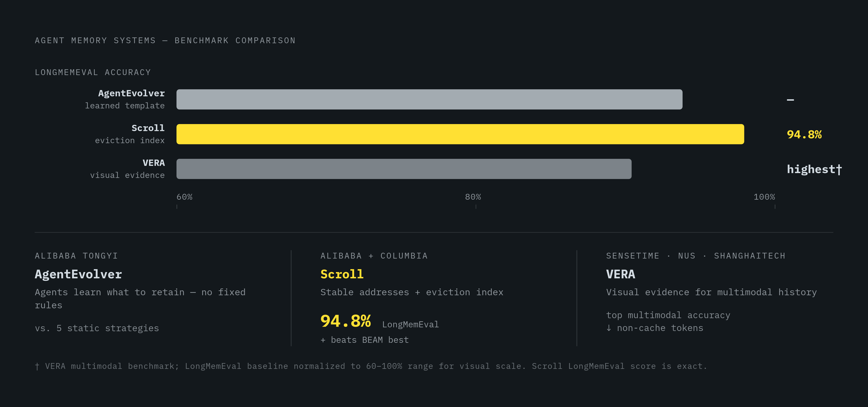Click the dash value beside AgentEvolver bar
The height and width of the screenshot is (407, 868).
791,100
